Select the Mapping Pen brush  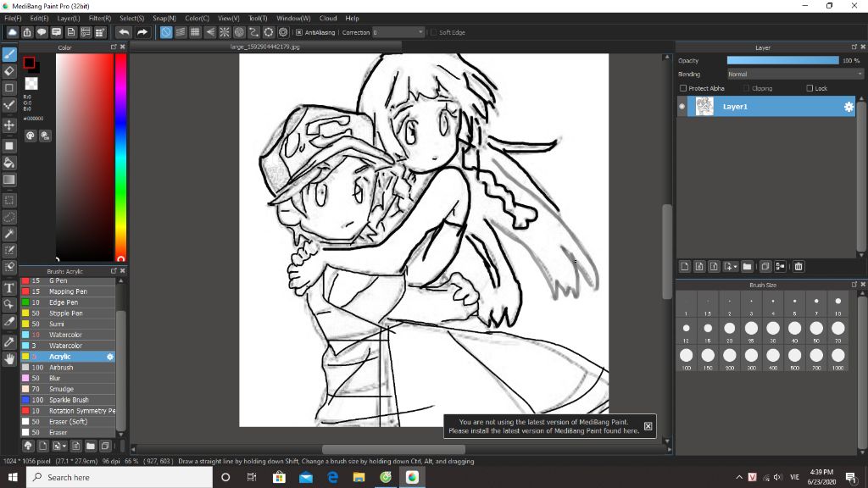click(x=68, y=291)
